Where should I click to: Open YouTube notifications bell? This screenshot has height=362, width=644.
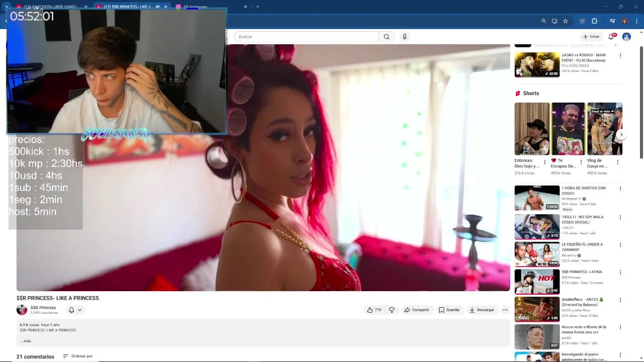point(611,37)
